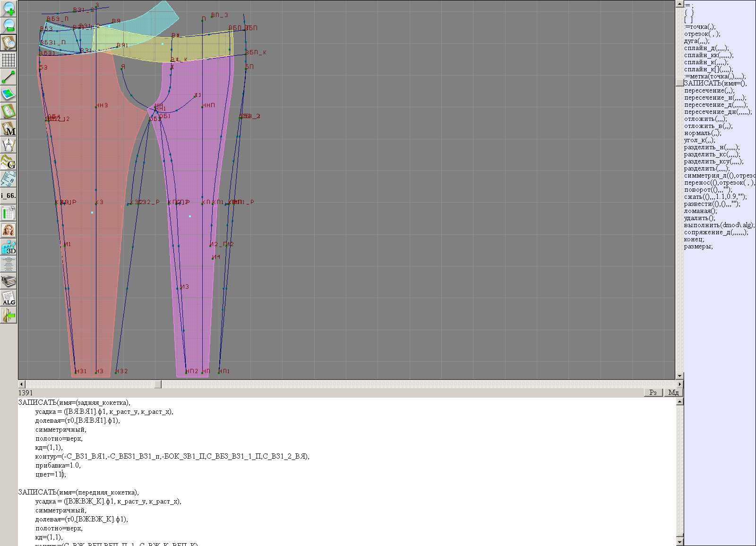
Task: Toggle the grid display tool
Action: (9, 60)
